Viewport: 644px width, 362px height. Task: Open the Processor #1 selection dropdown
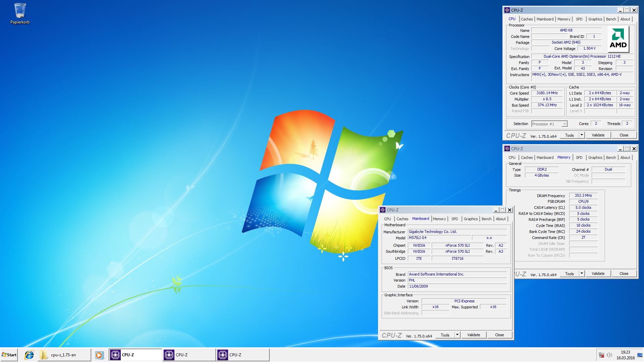pos(549,124)
